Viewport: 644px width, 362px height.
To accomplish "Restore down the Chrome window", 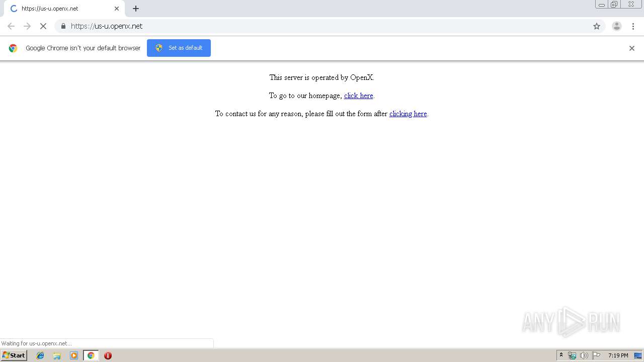I will tap(614, 5).
